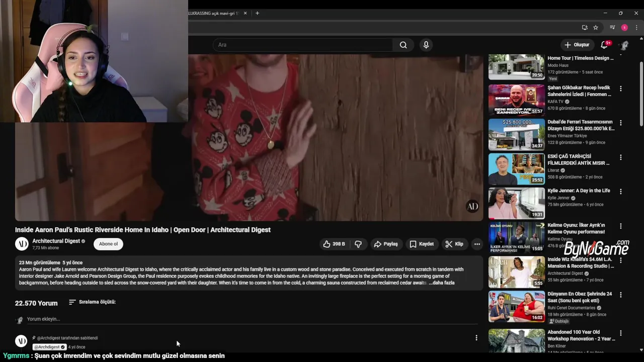Open options menu for Wiz Khalifa video
Viewport: 644px width, 362px height.
[620, 260]
